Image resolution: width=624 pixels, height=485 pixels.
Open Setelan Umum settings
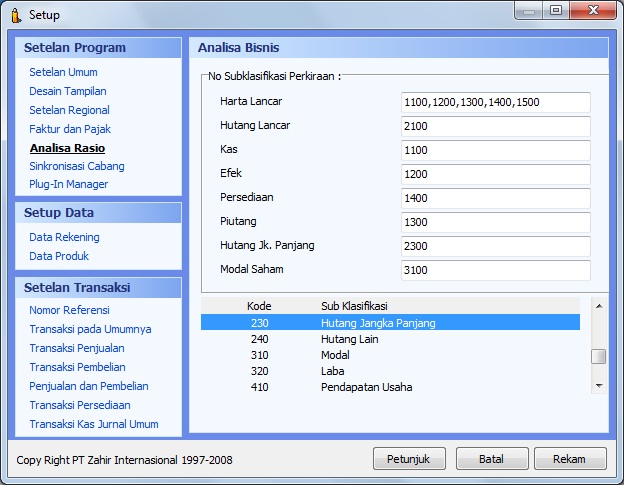(63, 72)
